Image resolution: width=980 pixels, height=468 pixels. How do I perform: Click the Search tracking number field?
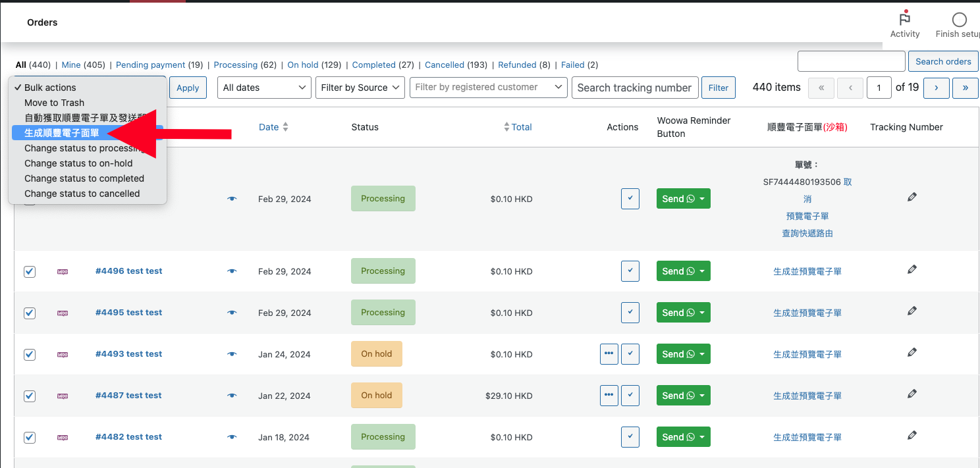pyautogui.click(x=634, y=88)
